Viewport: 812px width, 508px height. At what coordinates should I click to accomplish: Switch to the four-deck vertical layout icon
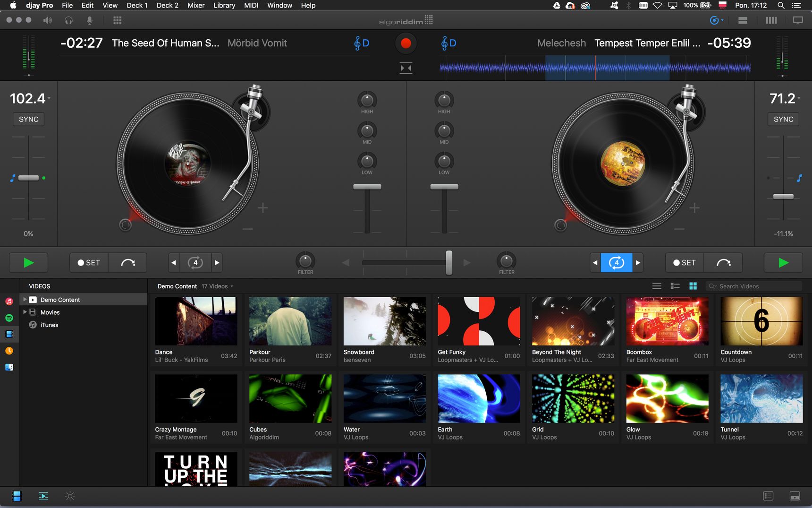pyautogui.click(x=771, y=20)
